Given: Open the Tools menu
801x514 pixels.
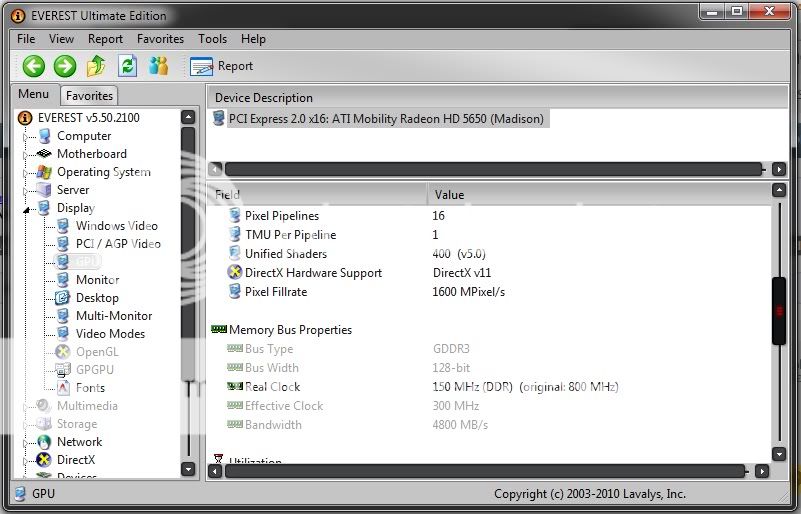Looking at the screenshot, I should pos(213,39).
